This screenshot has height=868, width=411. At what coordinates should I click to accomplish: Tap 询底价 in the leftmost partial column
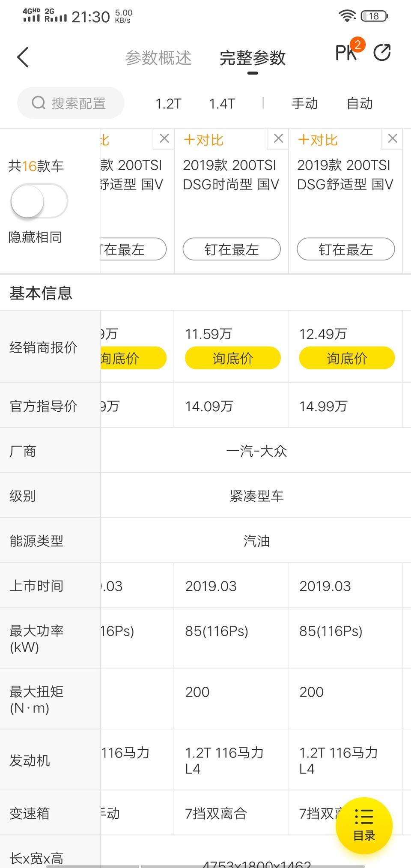133,358
